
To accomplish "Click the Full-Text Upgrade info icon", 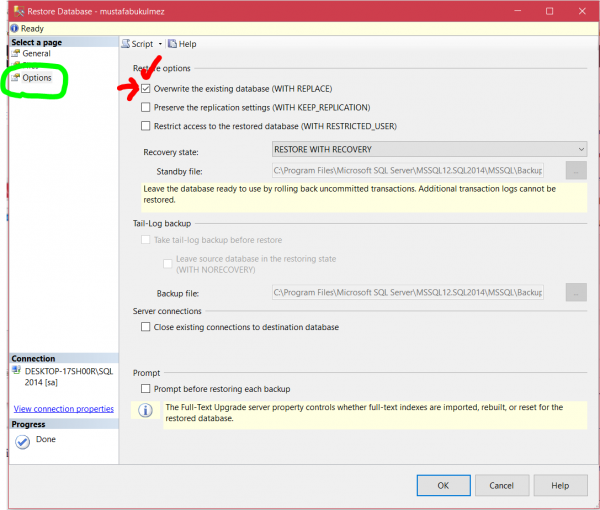I will pos(145,411).
